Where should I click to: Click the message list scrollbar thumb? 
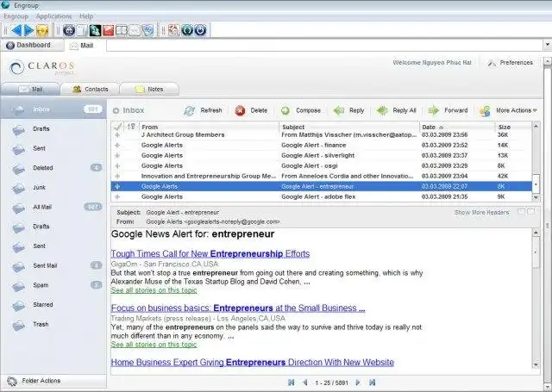click(x=536, y=184)
